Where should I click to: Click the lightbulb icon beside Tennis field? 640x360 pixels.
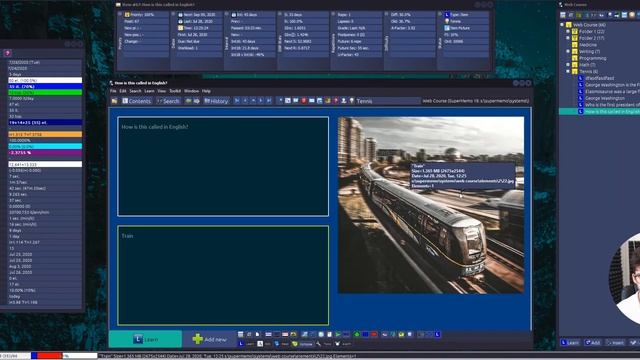(x=351, y=101)
